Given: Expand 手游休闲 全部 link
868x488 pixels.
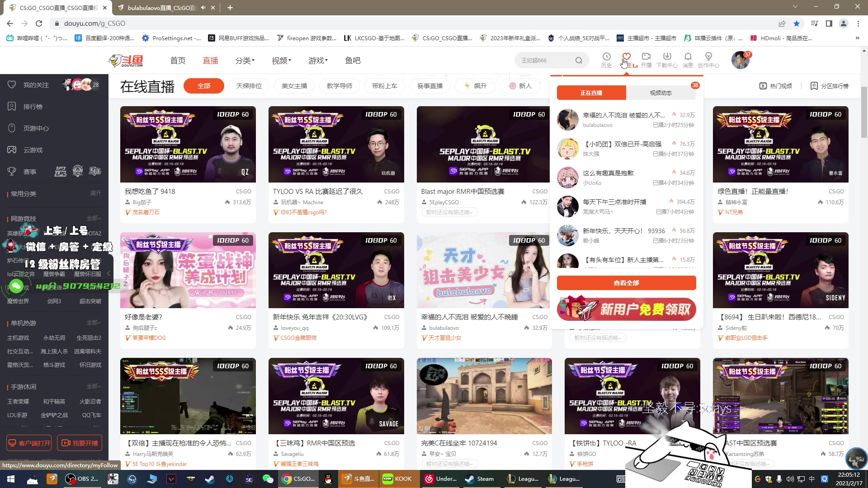Looking at the screenshot, I should click(94, 386).
